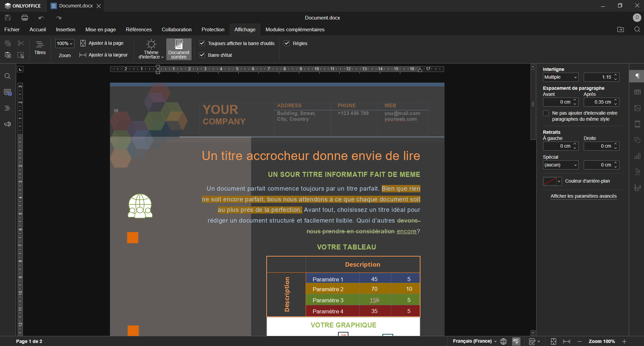The width and height of the screenshot is (644, 346).
Task: Click Afficher les paramètres avancés link
Action: point(583,196)
